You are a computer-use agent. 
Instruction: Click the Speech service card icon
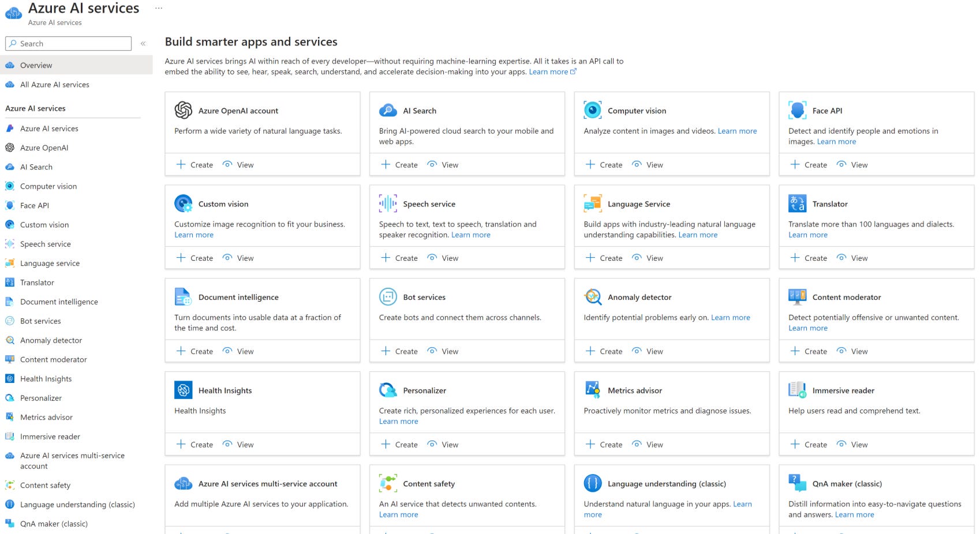point(388,204)
